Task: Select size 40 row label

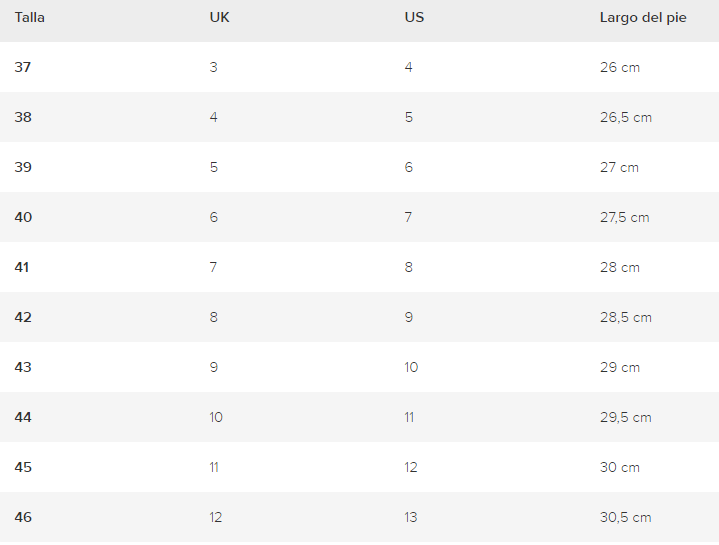Action: tap(23, 217)
